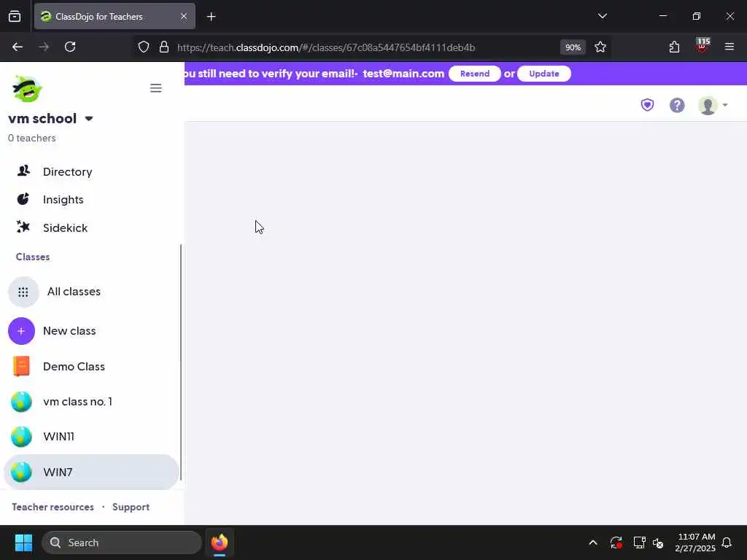Image resolution: width=747 pixels, height=560 pixels.
Task: Click the Resend verification email button
Action: 474,74
